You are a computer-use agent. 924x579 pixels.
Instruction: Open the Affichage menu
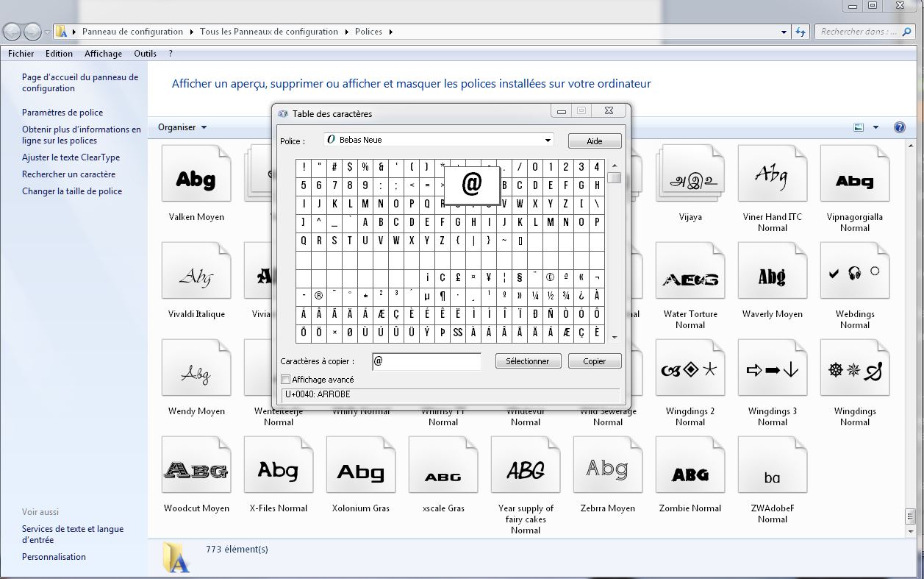pyautogui.click(x=103, y=54)
